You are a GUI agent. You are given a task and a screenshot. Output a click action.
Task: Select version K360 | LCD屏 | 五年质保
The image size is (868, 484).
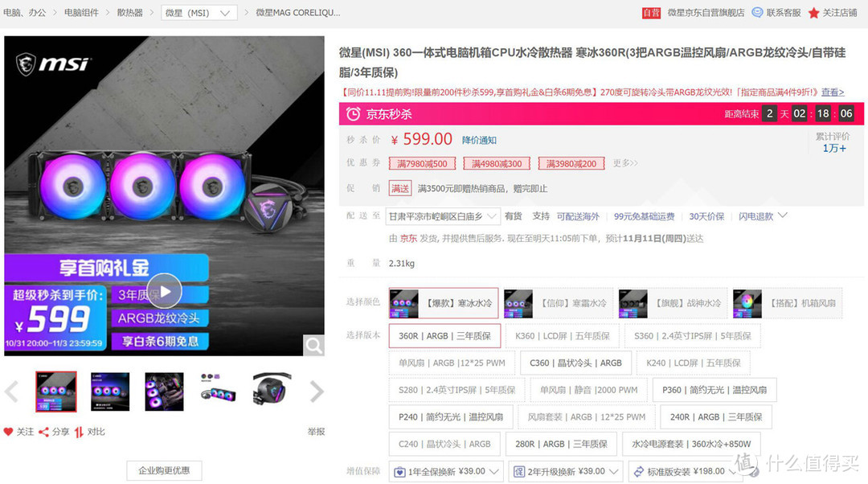pos(563,335)
